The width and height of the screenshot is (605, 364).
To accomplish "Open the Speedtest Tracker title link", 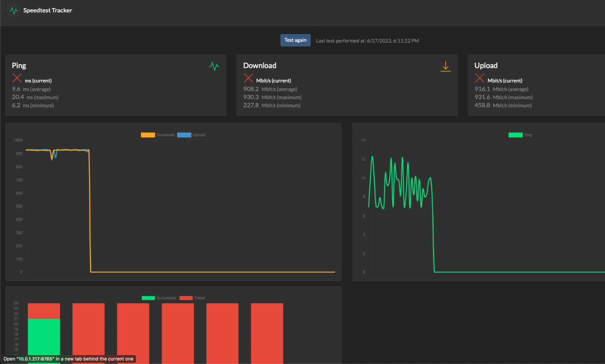I will 48,10.
